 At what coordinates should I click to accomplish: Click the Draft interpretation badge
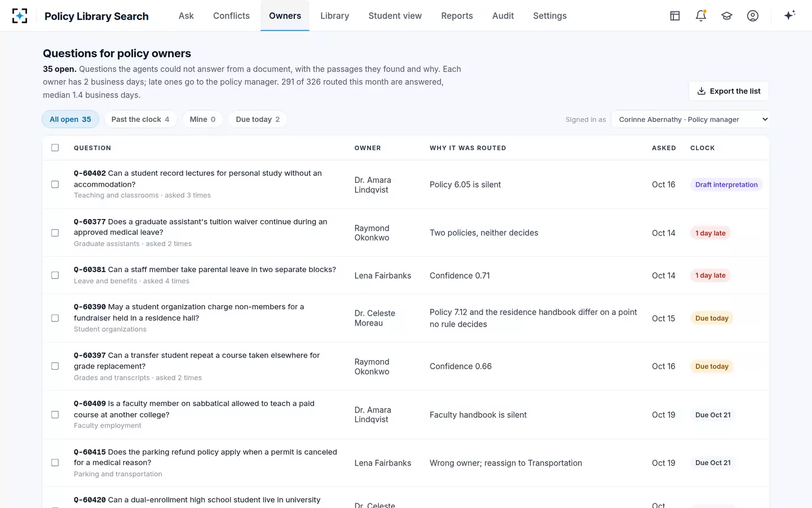point(726,185)
